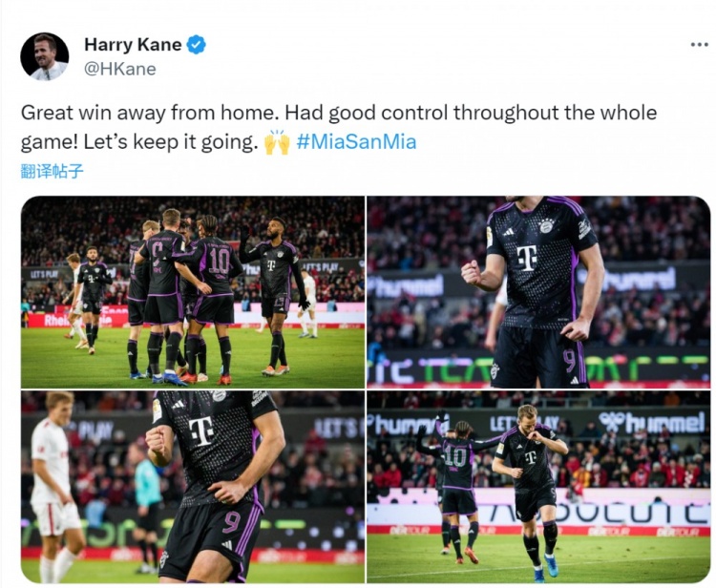This screenshot has width=716, height=588.
Task: Open the Harry Kane display name
Action: click(133, 45)
